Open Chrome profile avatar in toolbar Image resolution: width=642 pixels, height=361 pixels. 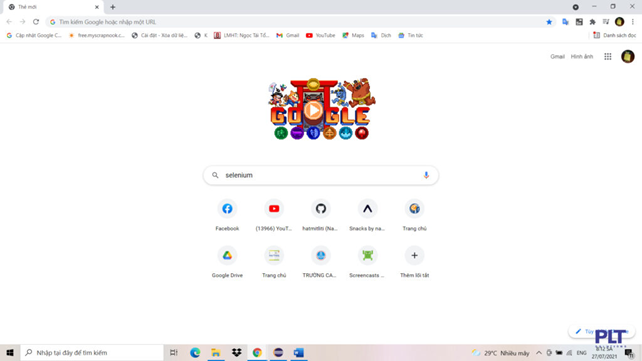click(x=619, y=22)
